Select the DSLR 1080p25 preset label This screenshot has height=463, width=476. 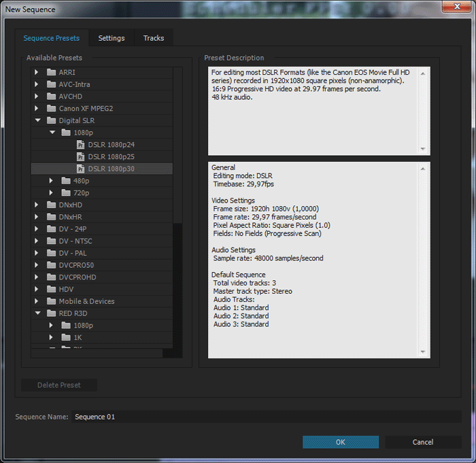(x=111, y=157)
